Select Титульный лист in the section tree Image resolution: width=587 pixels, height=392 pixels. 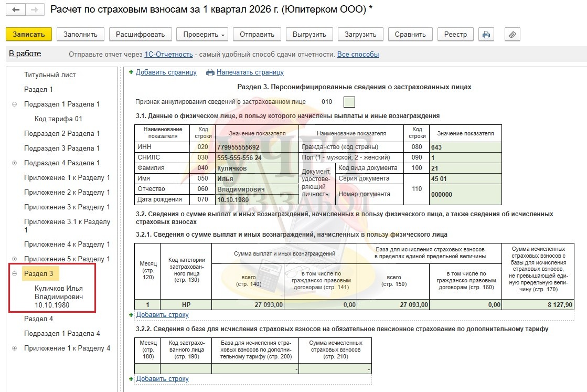click(x=50, y=75)
